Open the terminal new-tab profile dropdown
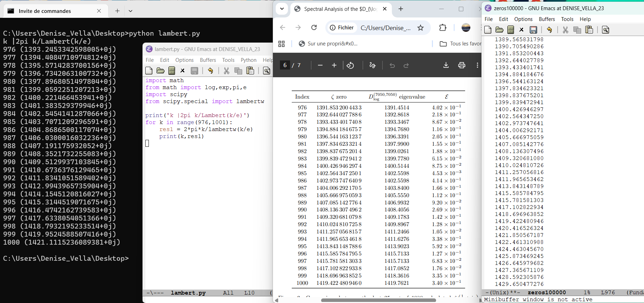The image size is (644, 303). coord(130,11)
